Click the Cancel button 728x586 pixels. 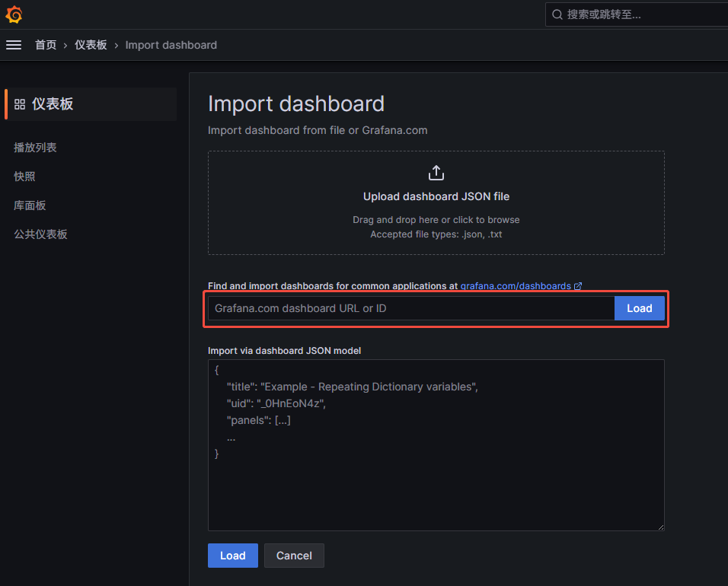(x=294, y=556)
